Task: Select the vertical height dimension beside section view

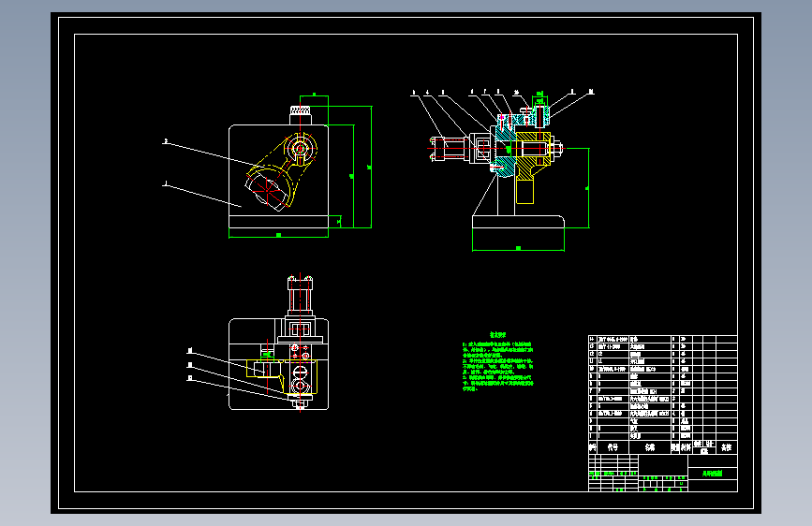Action: (587, 188)
